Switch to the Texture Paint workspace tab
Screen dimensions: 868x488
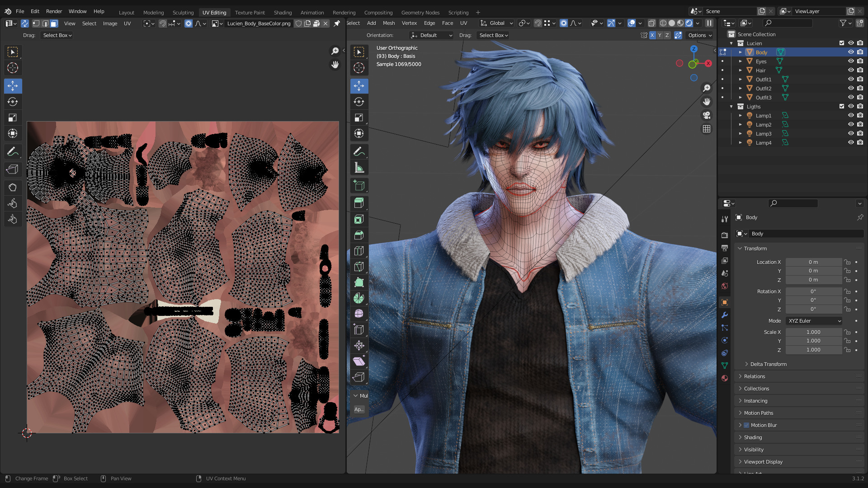click(x=250, y=13)
